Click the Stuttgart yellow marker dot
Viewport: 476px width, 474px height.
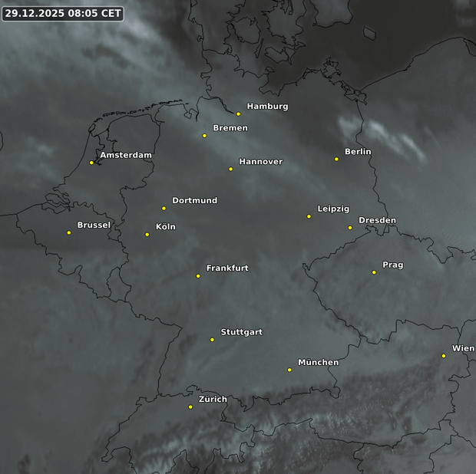click(x=213, y=340)
